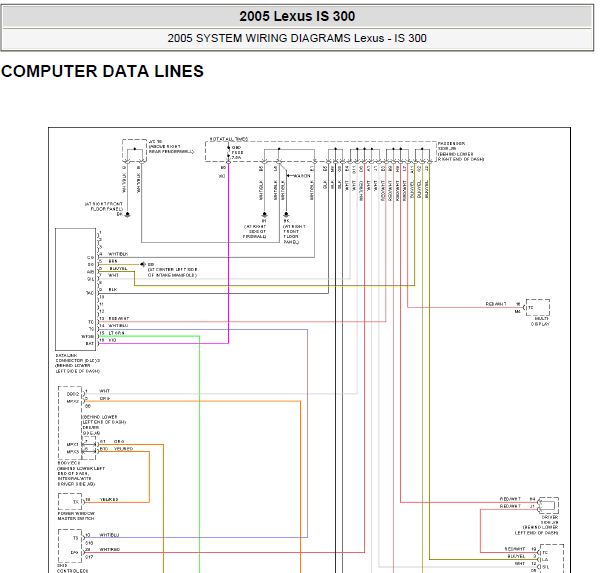Viewport: 600px width, 573px height.
Task: Click the "WFSE" terminal inside the DLC box
Action: click(x=88, y=336)
